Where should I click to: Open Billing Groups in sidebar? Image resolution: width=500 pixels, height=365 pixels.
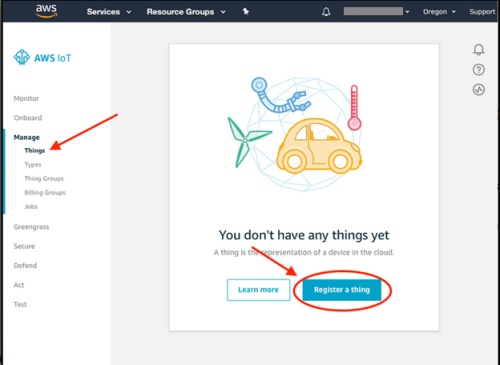pyautogui.click(x=45, y=192)
